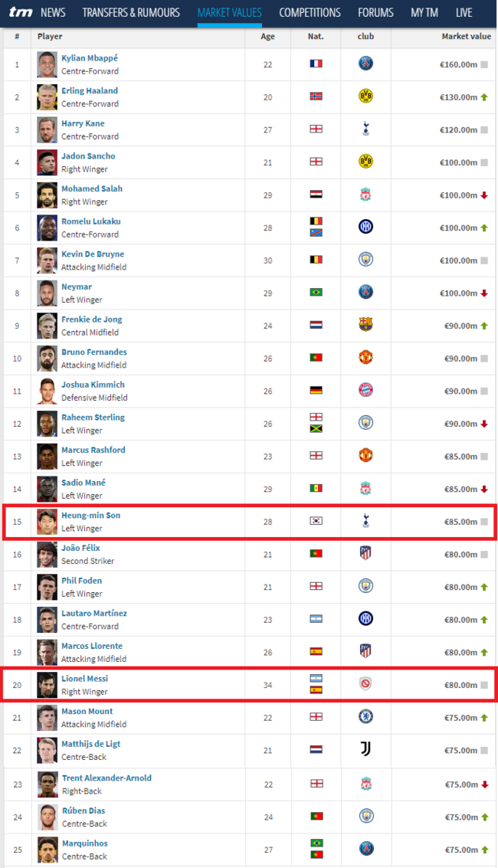The image size is (498, 868).
Task: Click PSG club crest beside Kylian Mbappé
Action: pos(365,64)
